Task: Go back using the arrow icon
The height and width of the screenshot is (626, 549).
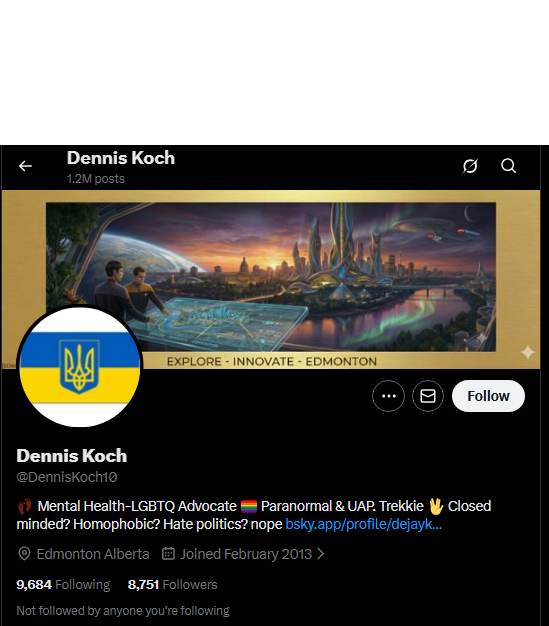Action: pos(25,166)
